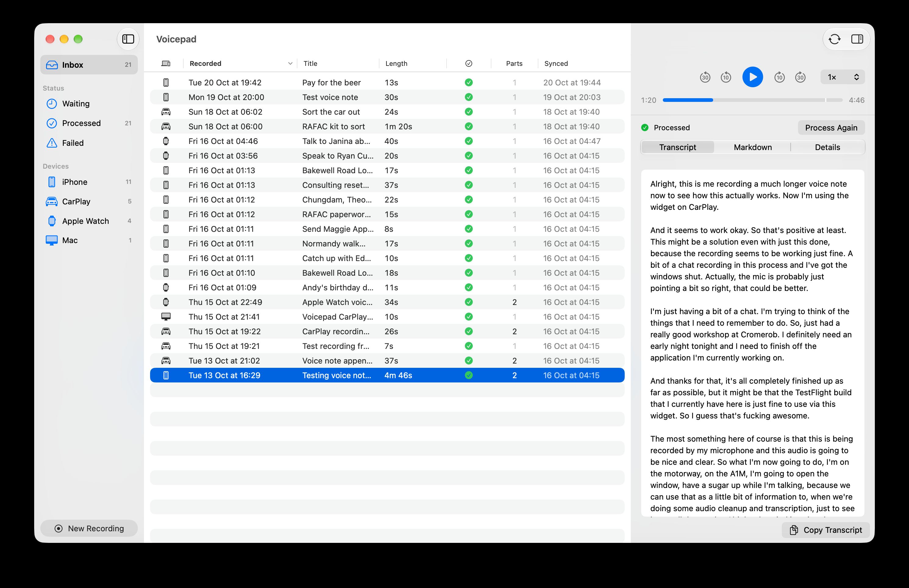Viewport: 909px width, 588px height.
Task: Select the 'Test voice note' recording
Action: pyautogui.click(x=387, y=97)
